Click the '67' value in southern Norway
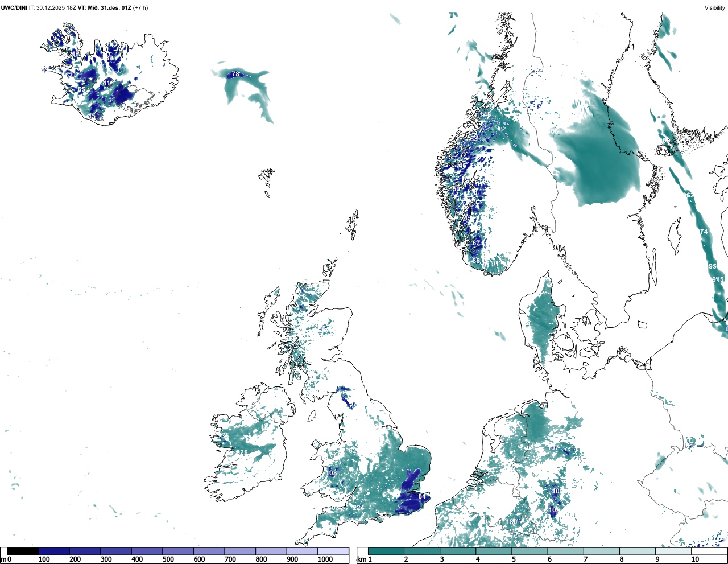 pyautogui.click(x=476, y=243)
